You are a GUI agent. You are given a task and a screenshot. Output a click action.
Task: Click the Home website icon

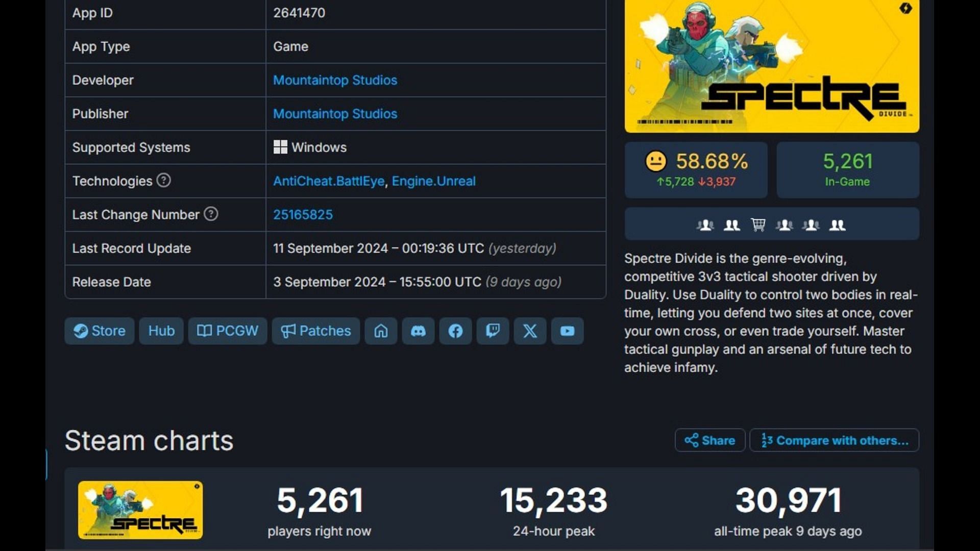(x=381, y=330)
